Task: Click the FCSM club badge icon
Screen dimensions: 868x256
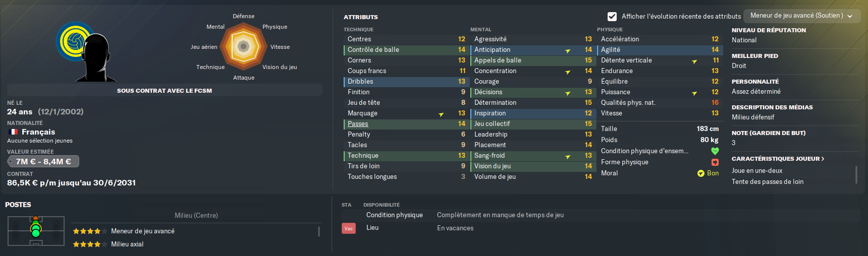Action: pyautogui.click(x=74, y=41)
